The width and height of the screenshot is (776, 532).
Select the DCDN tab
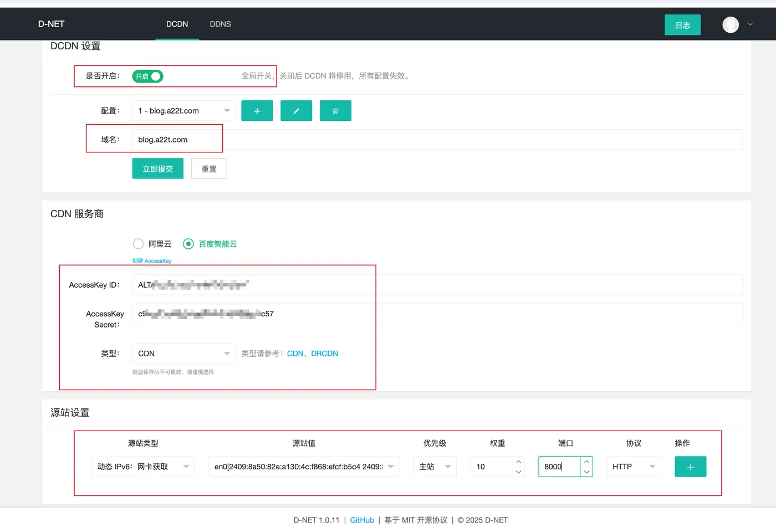pos(177,24)
